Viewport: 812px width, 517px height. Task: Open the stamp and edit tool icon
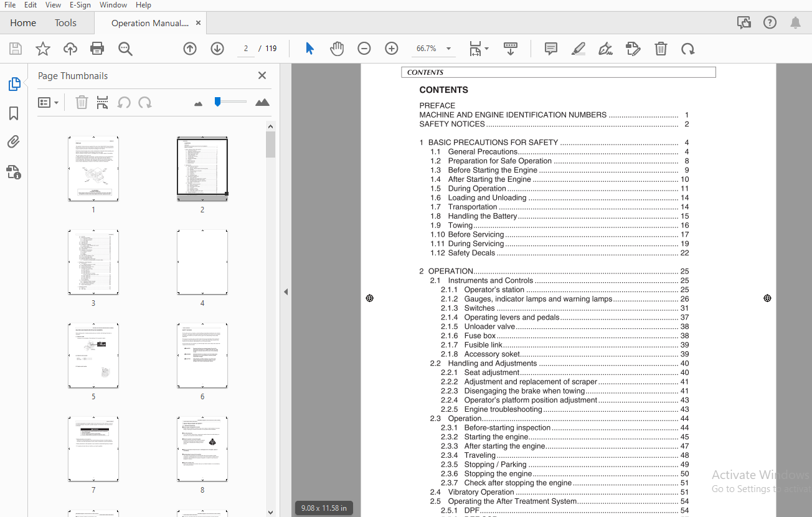[633, 49]
